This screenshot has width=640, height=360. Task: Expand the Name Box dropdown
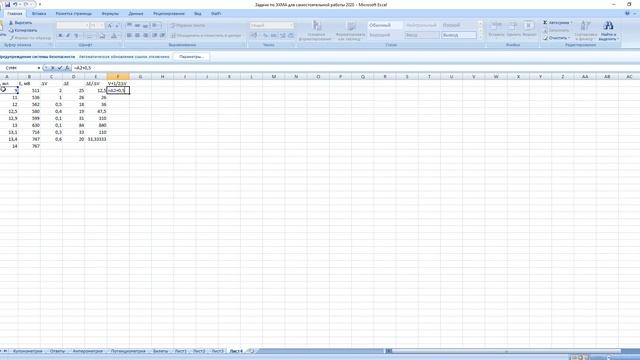39,68
